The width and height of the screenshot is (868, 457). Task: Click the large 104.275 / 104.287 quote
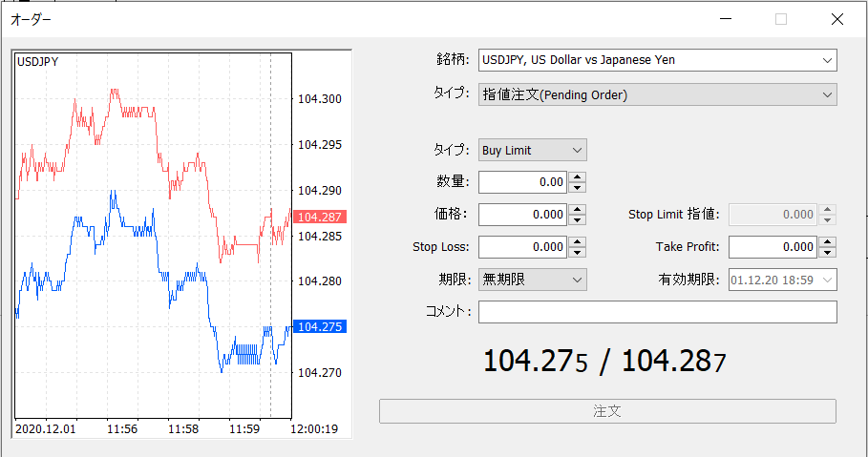click(x=603, y=362)
